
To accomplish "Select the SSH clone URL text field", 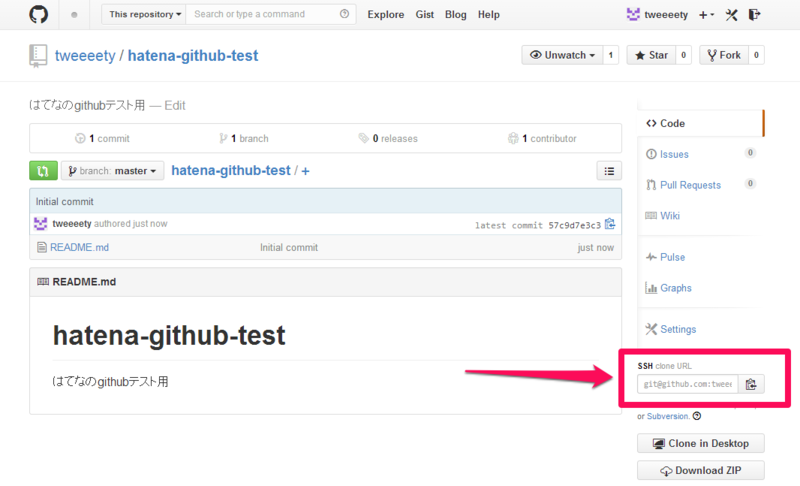I will tap(687, 384).
